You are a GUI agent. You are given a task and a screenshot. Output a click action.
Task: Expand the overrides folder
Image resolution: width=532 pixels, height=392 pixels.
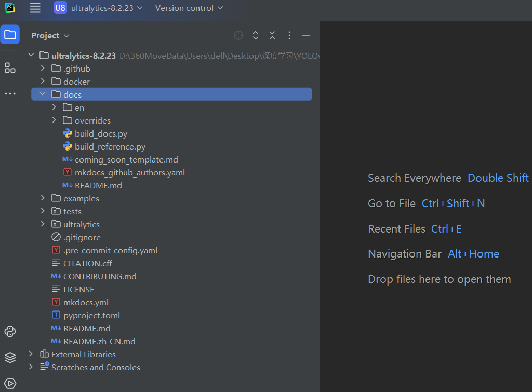54,120
